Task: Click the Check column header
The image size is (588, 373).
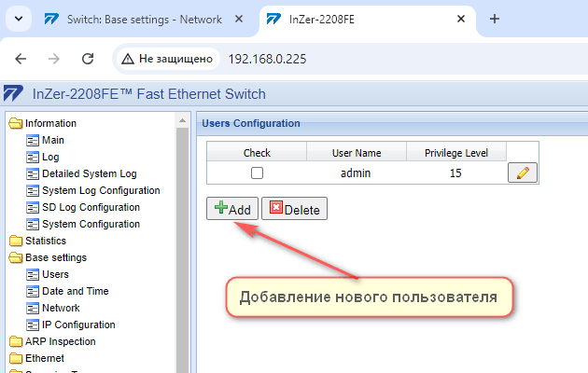Action: pyautogui.click(x=257, y=152)
